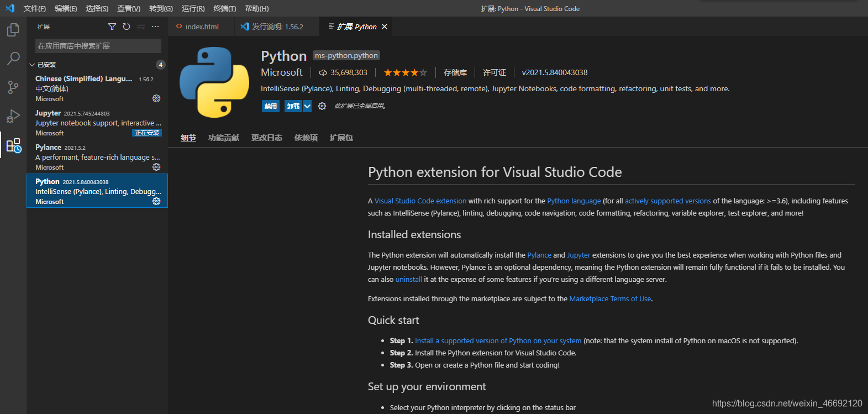Open the 编辑(E) menu
Image resolution: width=868 pixels, height=414 pixels.
(x=66, y=9)
